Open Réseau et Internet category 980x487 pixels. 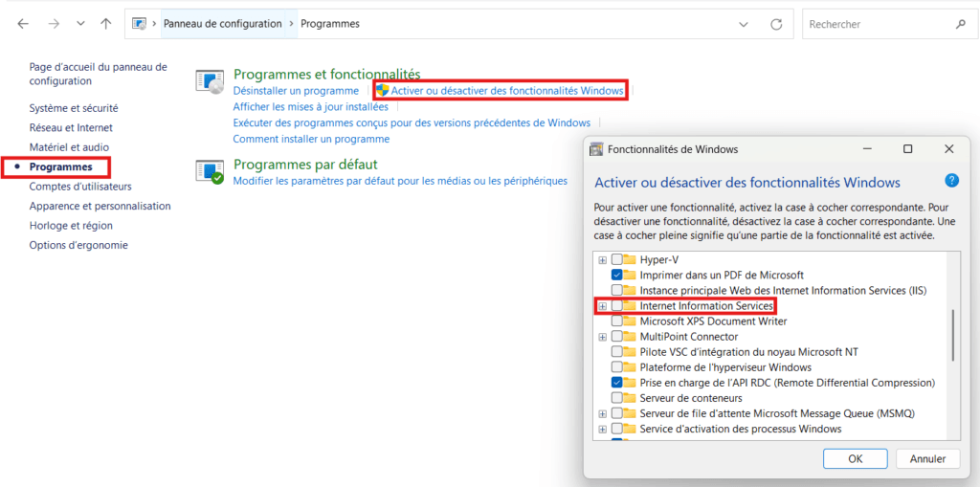(71, 127)
